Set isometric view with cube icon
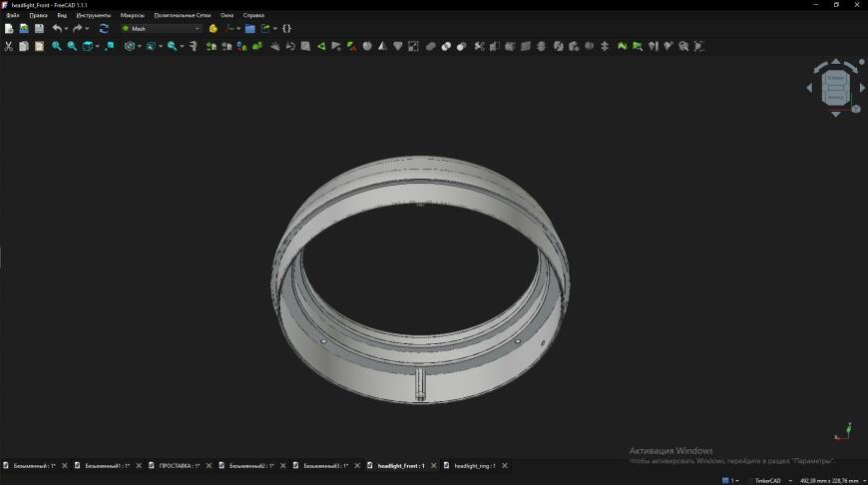Screen dimensions: 868x485 pyautogui.click(x=88, y=47)
